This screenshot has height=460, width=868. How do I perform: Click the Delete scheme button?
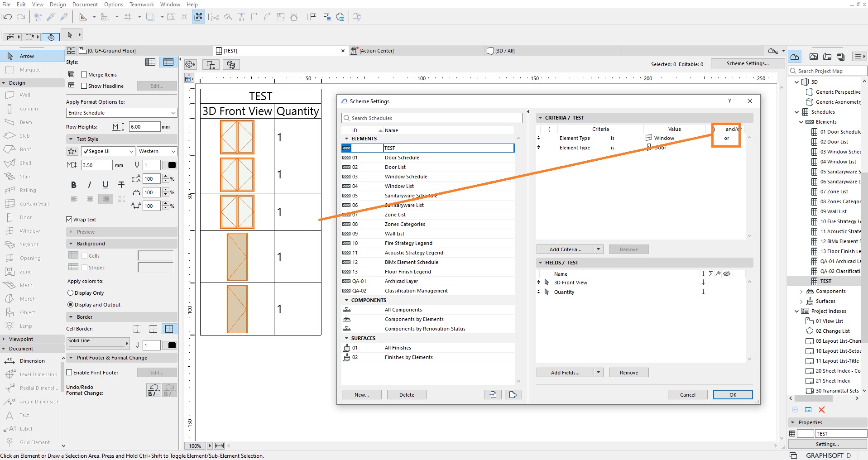[x=407, y=395]
